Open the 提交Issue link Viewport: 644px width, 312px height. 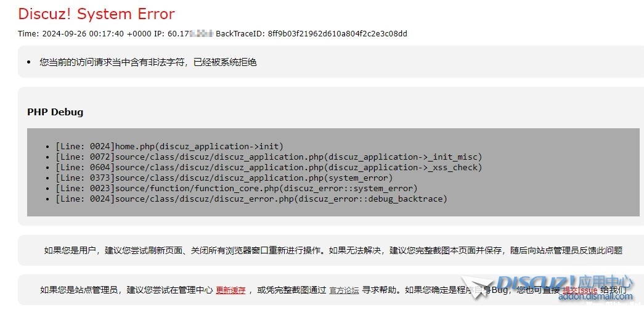[580, 290]
